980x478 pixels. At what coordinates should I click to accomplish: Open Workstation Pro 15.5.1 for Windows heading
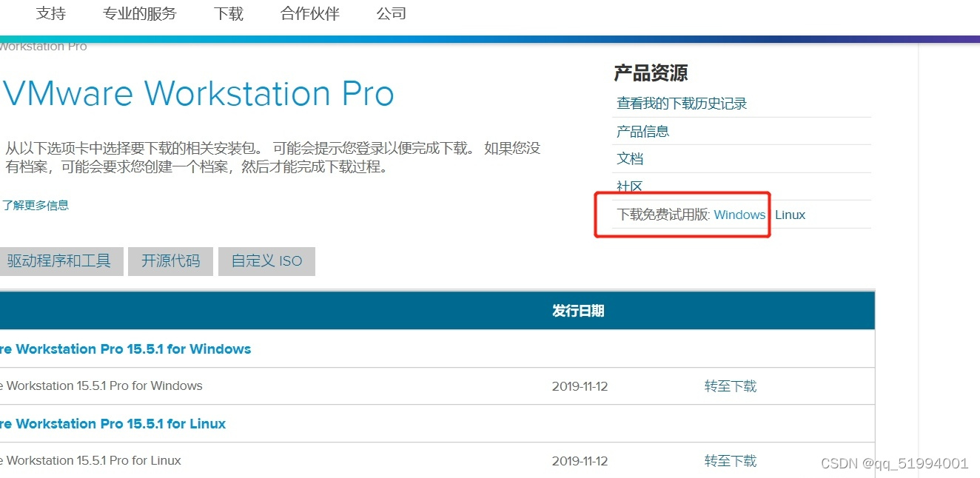coord(125,349)
